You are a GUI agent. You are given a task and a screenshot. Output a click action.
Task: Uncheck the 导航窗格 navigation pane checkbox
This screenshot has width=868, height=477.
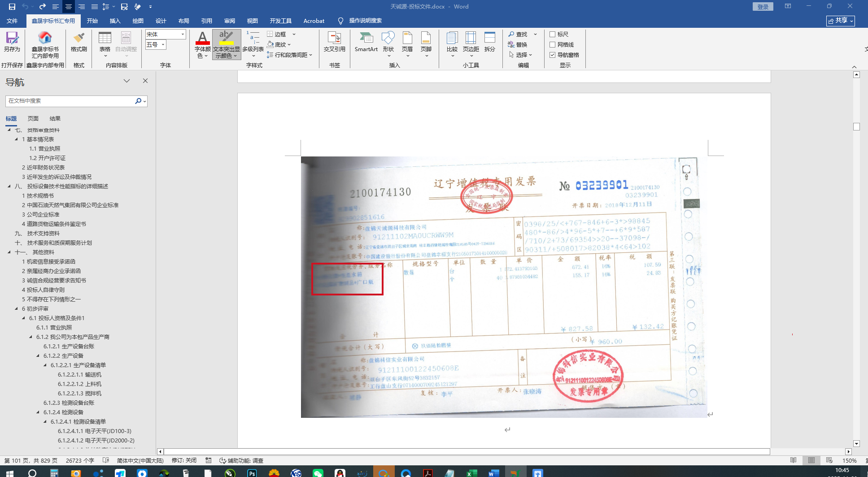point(553,55)
